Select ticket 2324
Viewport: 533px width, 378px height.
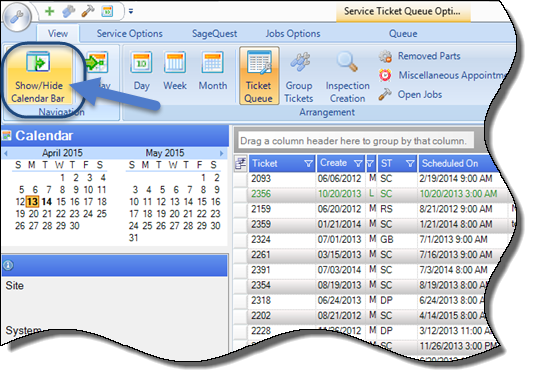click(261, 239)
